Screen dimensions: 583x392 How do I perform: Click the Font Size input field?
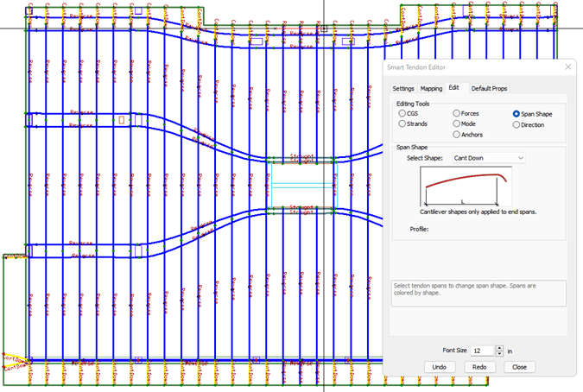[x=482, y=351]
